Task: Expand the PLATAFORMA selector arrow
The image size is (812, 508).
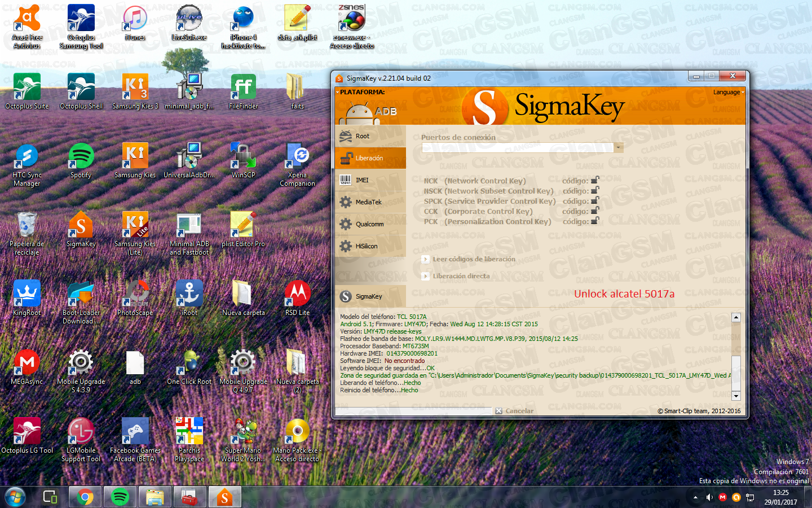Action: click(338, 92)
